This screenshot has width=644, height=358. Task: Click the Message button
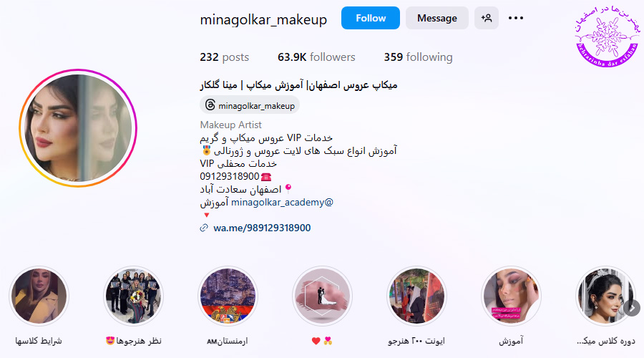point(437,18)
